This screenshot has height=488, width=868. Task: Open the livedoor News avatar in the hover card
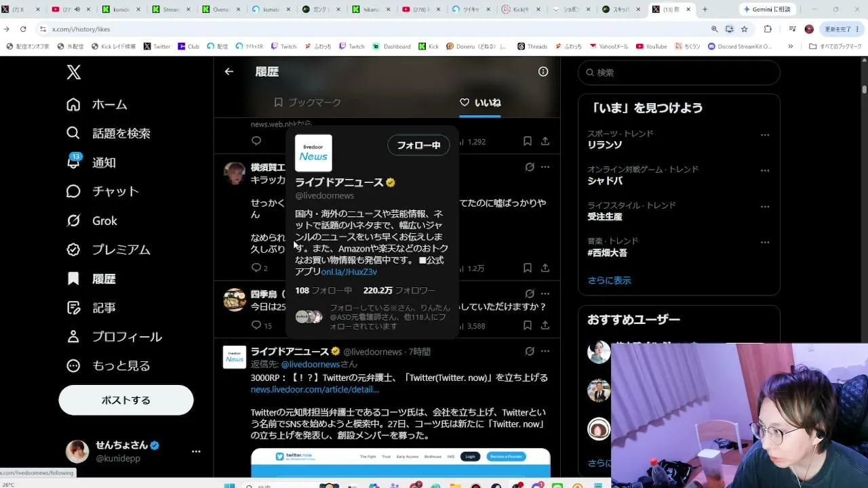click(313, 153)
